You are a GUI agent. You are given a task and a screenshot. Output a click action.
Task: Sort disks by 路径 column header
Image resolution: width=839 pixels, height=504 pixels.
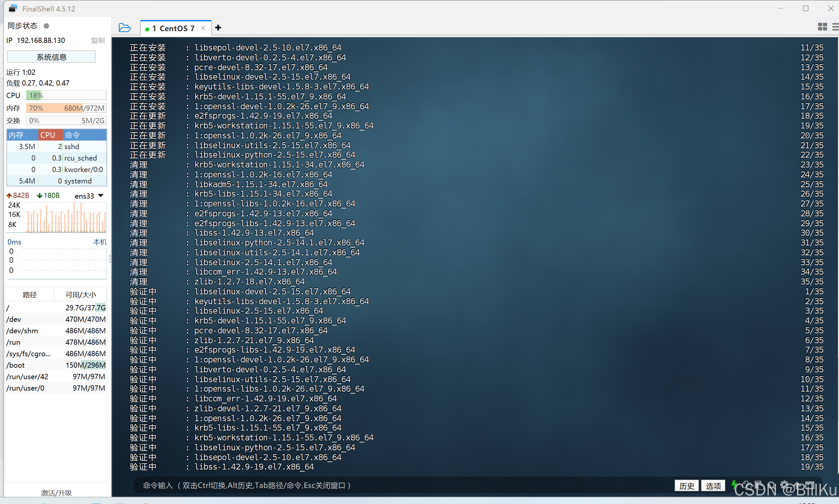(x=30, y=295)
